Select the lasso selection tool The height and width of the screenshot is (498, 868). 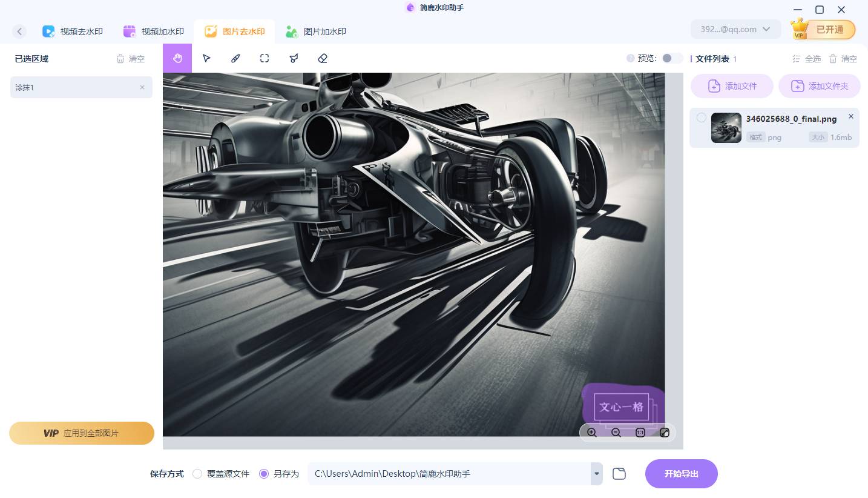click(x=293, y=58)
